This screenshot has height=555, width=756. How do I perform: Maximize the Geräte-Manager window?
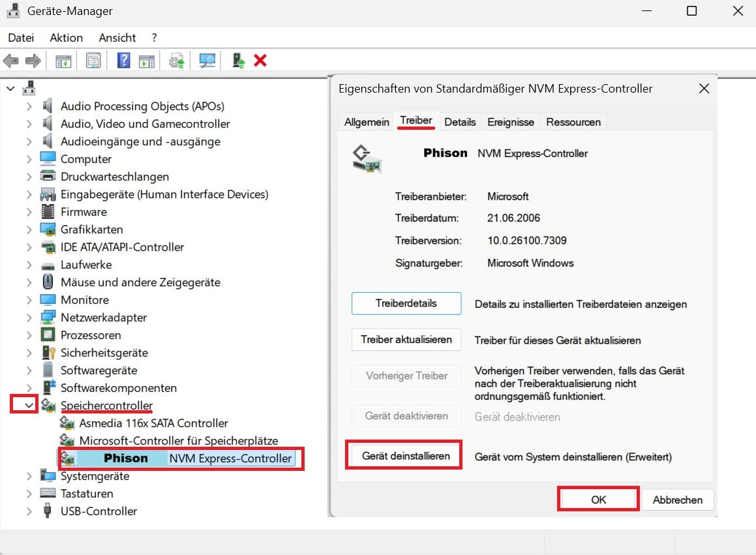(x=691, y=10)
